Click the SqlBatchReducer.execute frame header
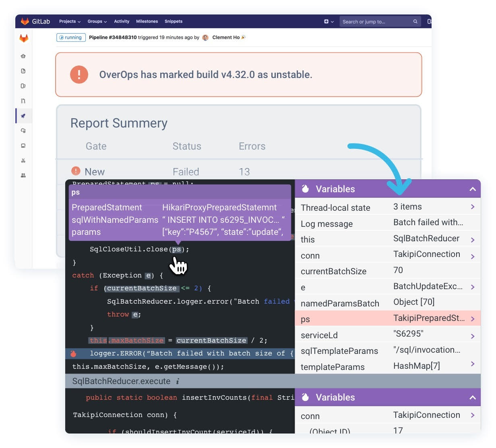This screenshot has width=496, height=448. (273, 381)
